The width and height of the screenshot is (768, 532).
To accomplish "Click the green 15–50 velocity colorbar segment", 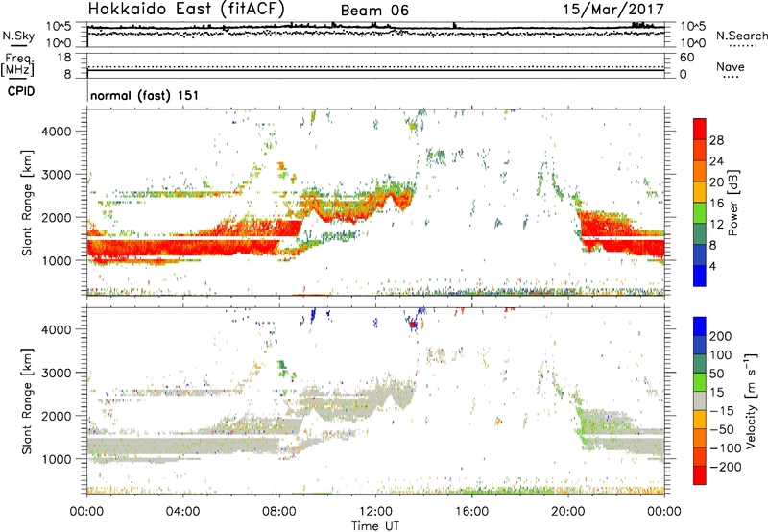I will point(700,382).
